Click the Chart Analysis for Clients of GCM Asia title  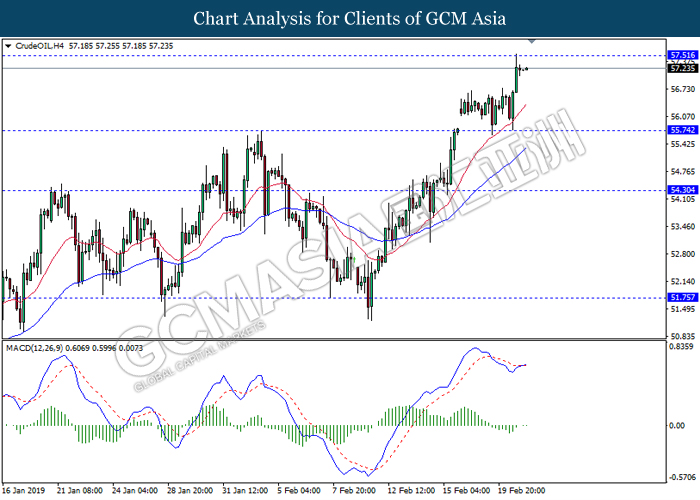point(350,19)
